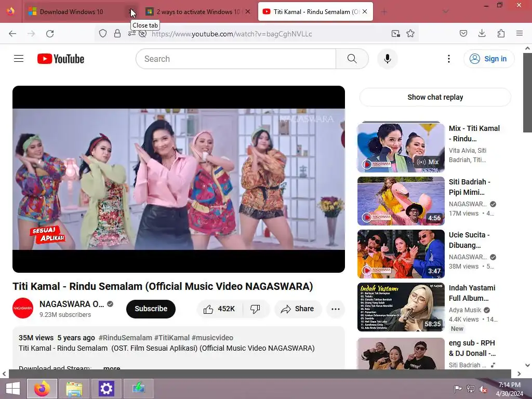Image resolution: width=532 pixels, height=399 pixels.
Task: Click the blocked autoplay icon
Action: click(142, 34)
